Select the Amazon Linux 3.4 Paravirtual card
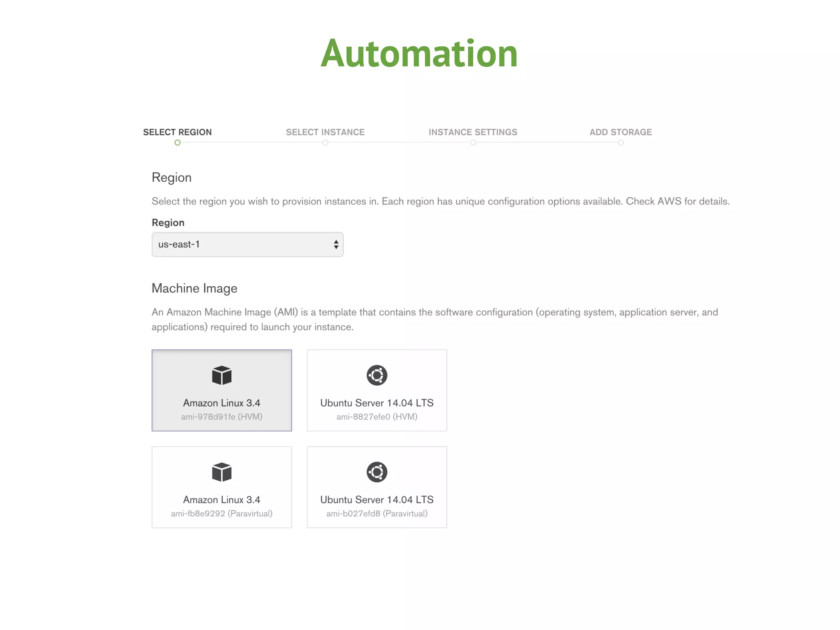This screenshot has height=630, width=840. (221, 487)
